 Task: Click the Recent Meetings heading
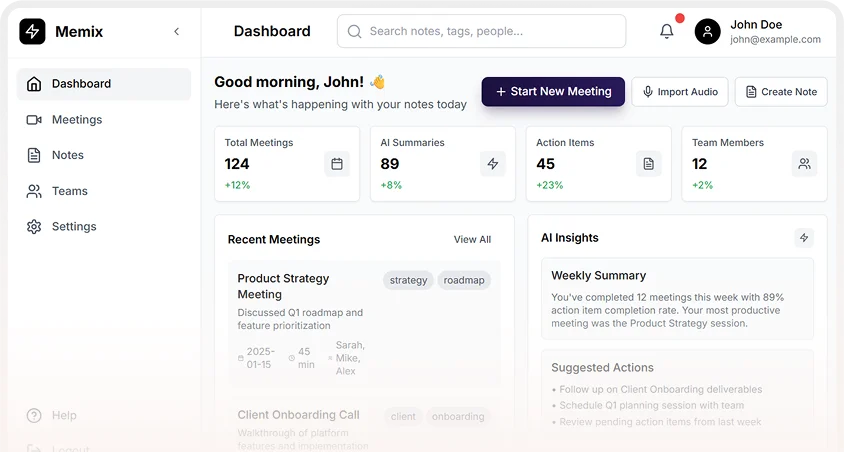click(273, 239)
